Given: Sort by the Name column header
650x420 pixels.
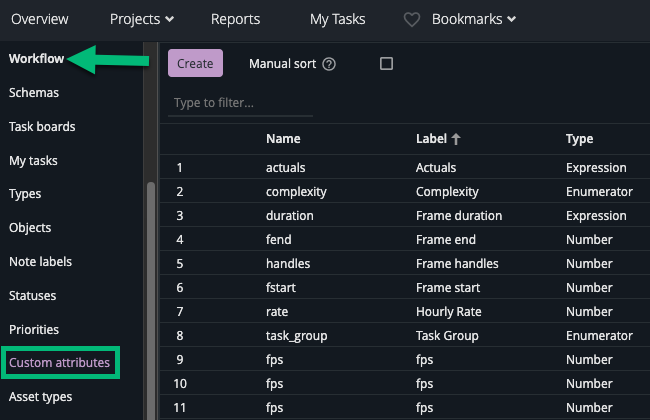Looking at the screenshot, I should tap(283, 139).
